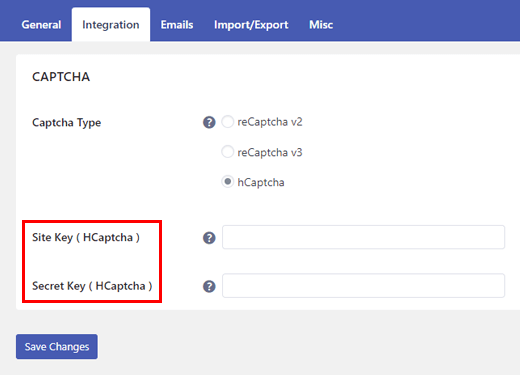Screen dimensions: 520x375
Task: Select the reCaptcha v2 radio button
Action: point(227,121)
